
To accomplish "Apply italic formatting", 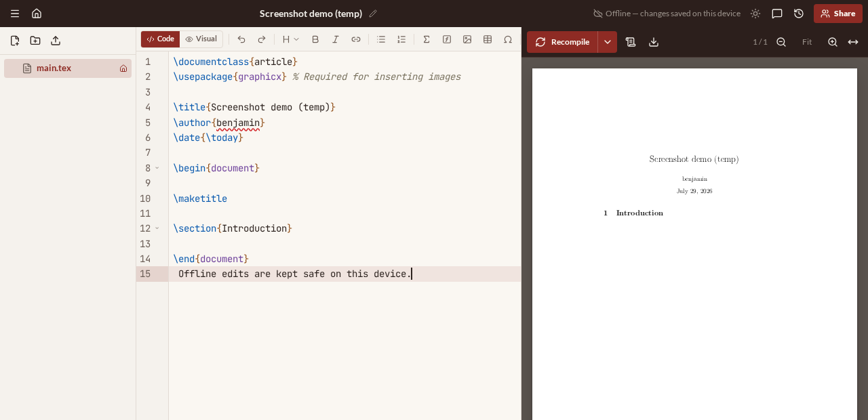I will [336, 39].
